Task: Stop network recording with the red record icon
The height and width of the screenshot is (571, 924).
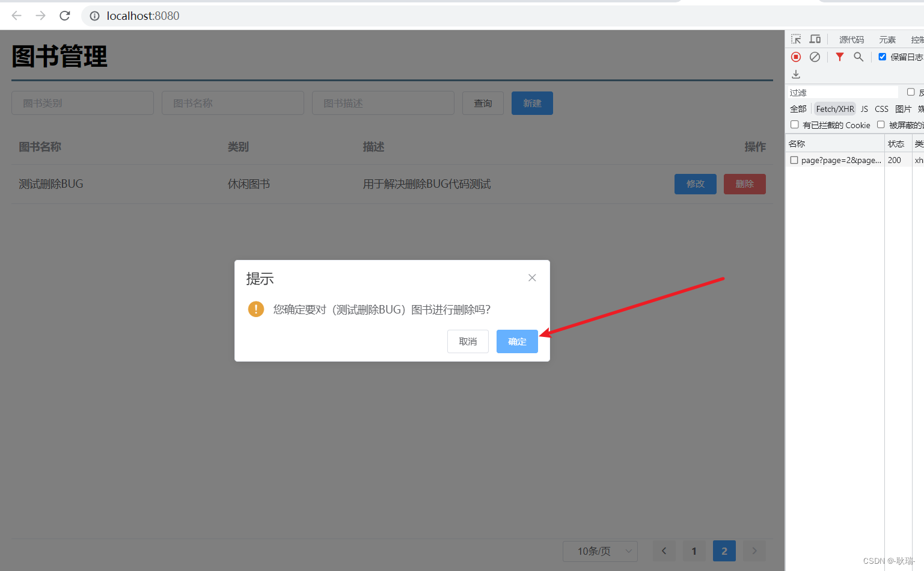Action: 796,57
